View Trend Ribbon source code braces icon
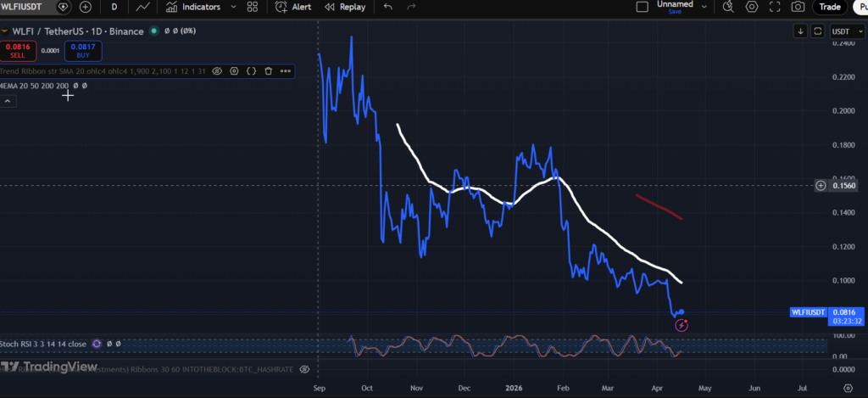Screen dimensions: 868x398 pos(251,71)
